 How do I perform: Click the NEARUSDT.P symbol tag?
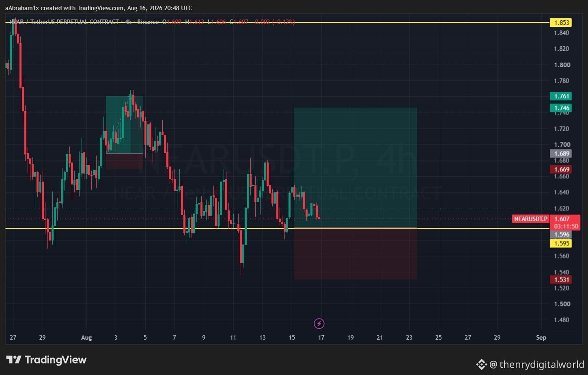pos(530,219)
